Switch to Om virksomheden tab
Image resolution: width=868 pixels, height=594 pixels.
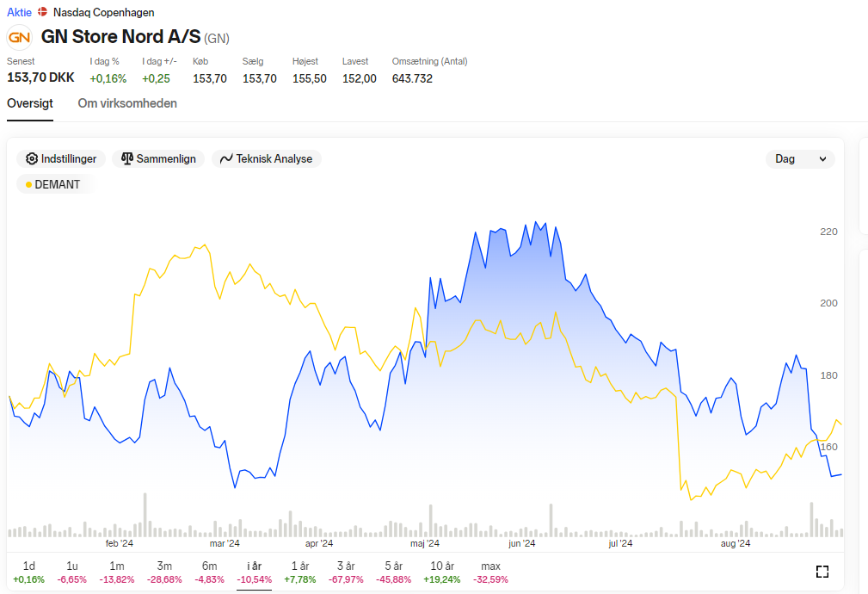point(127,103)
